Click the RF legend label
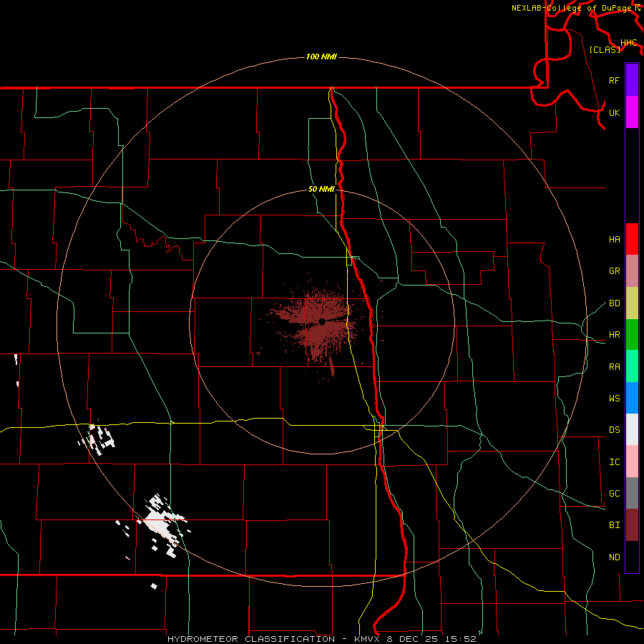The height and width of the screenshot is (644, 644). [614, 80]
